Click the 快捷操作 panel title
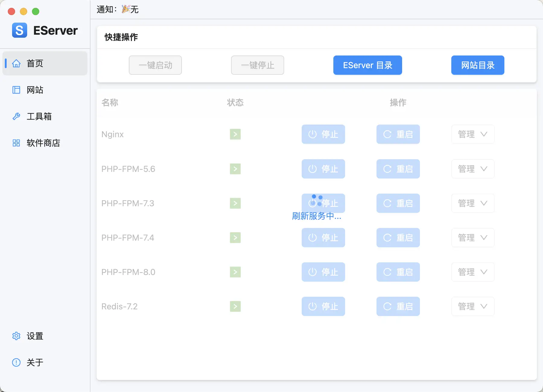 pyautogui.click(x=121, y=37)
